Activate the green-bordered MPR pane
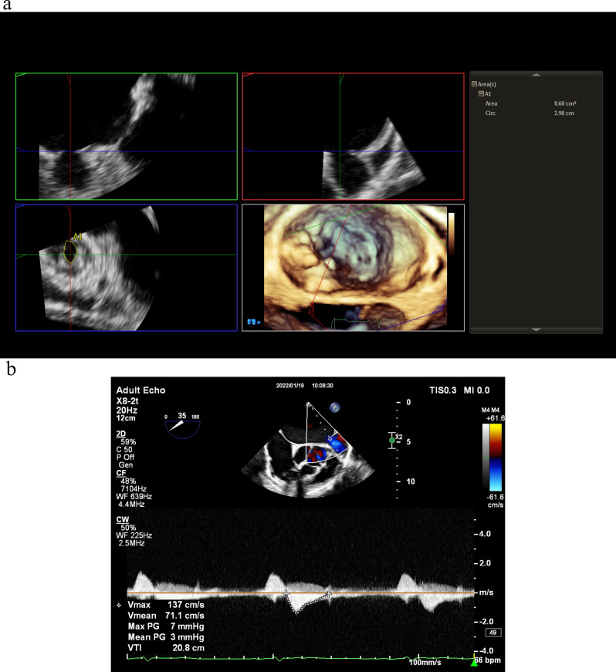 pyautogui.click(x=127, y=137)
